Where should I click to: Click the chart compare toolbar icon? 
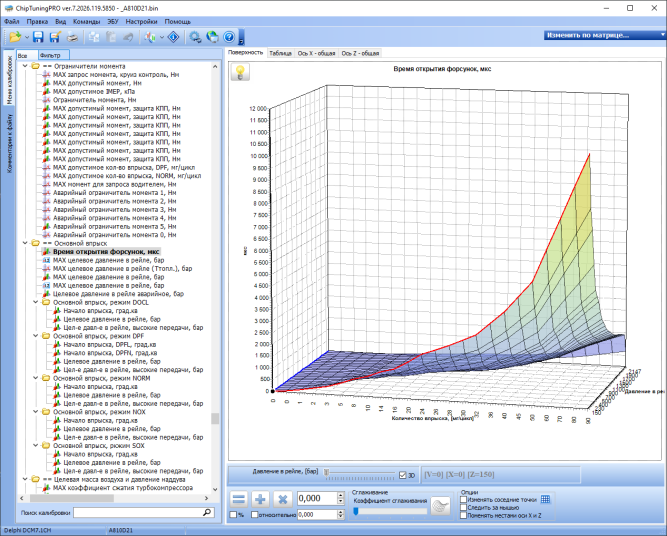pyautogui.click(x=150, y=37)
